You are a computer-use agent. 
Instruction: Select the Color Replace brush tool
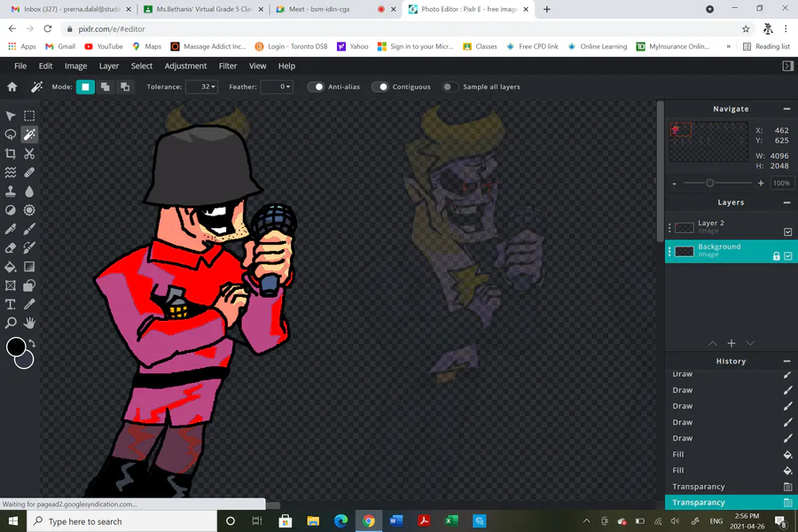tap(29, 248)
